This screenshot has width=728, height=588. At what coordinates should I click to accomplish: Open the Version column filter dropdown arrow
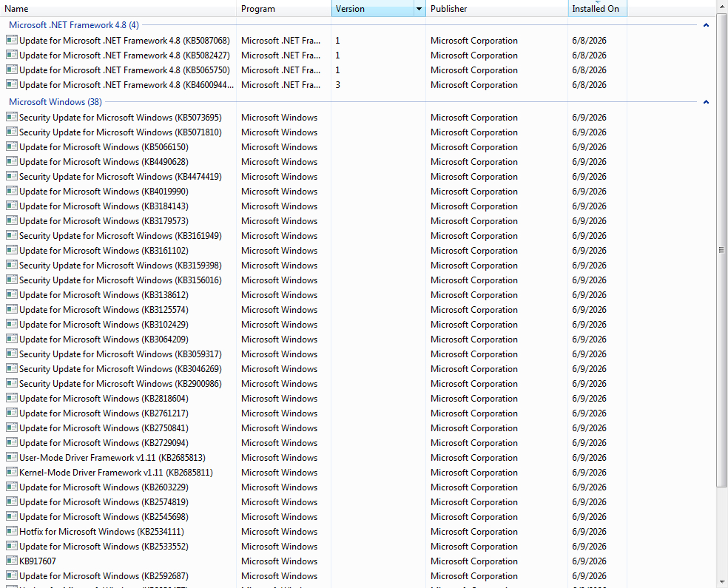click(x=419, y=9)
